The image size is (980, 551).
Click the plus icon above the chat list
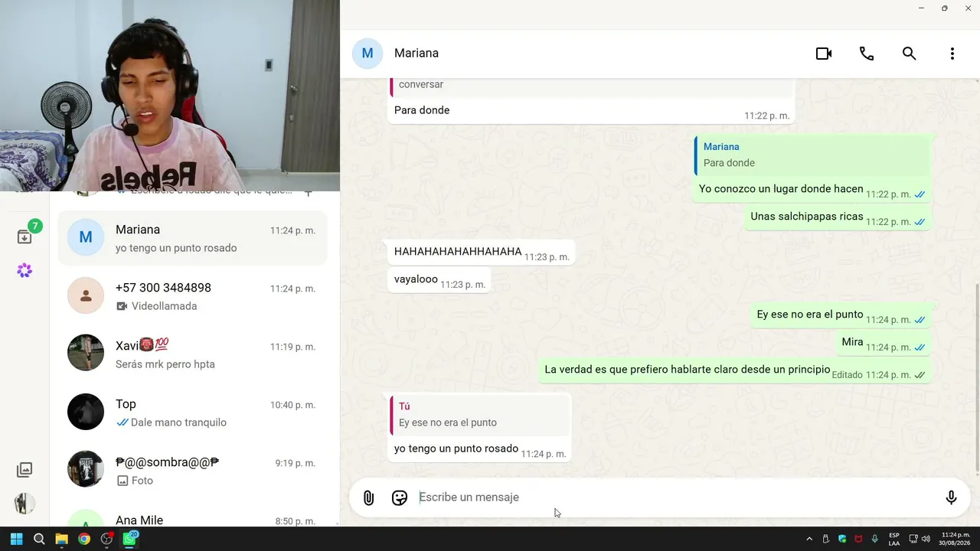tap(309, 193)
